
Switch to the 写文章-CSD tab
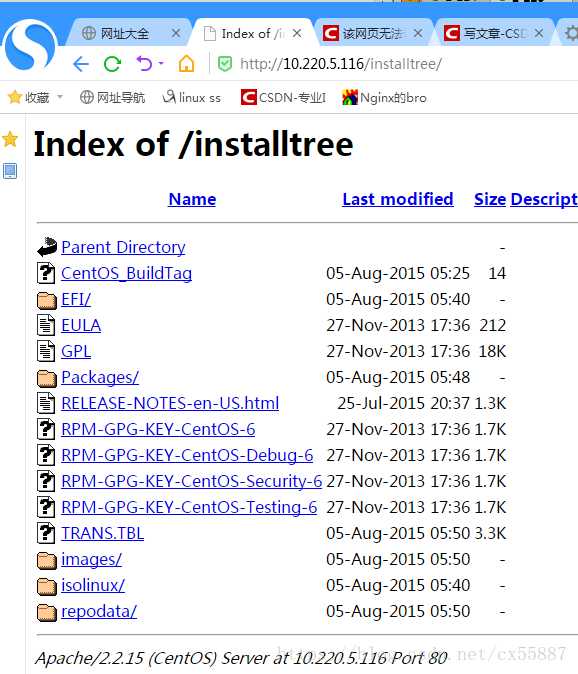tap(494, 33)
